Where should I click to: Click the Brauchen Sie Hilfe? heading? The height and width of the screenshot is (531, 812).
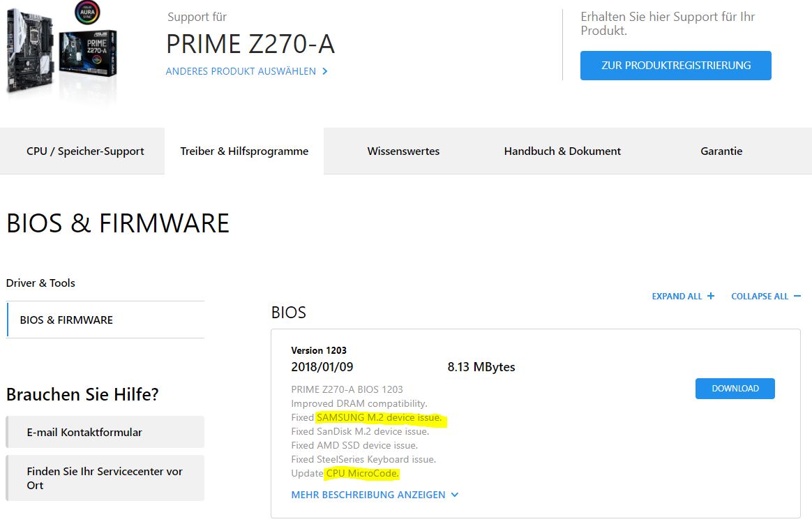(82, 394)
